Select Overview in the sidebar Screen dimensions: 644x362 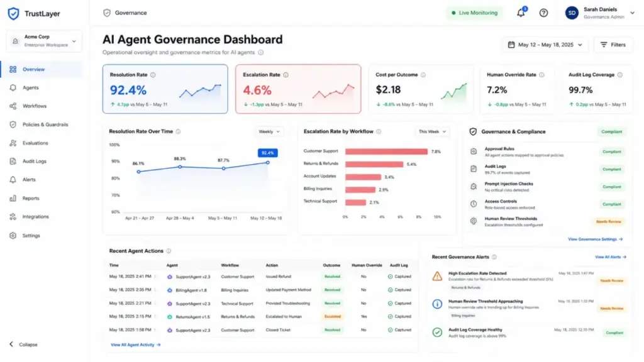point(42,69)
